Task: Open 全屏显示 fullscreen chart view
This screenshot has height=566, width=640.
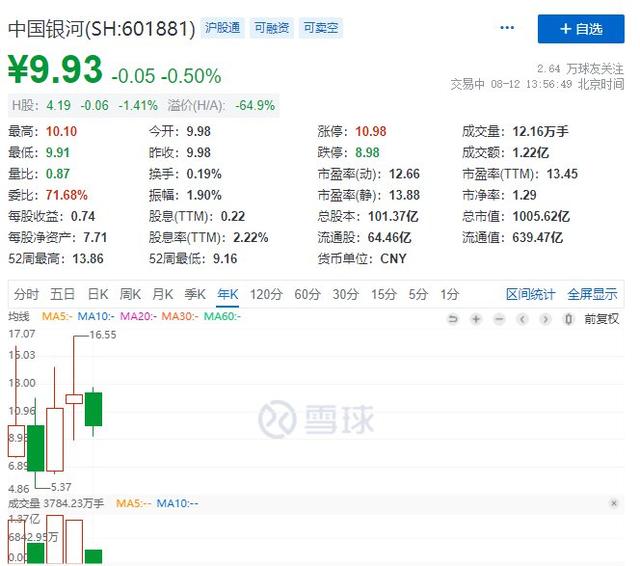Action: (x=592, y=294)
